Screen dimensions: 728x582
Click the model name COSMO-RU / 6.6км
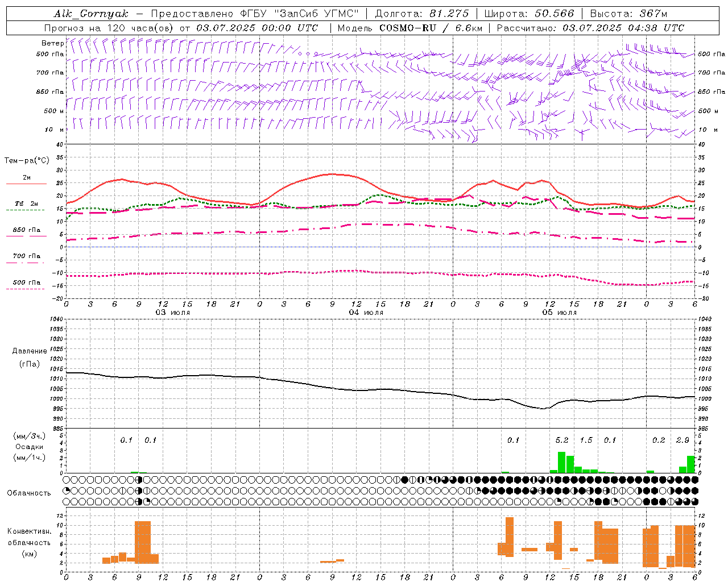432,28
